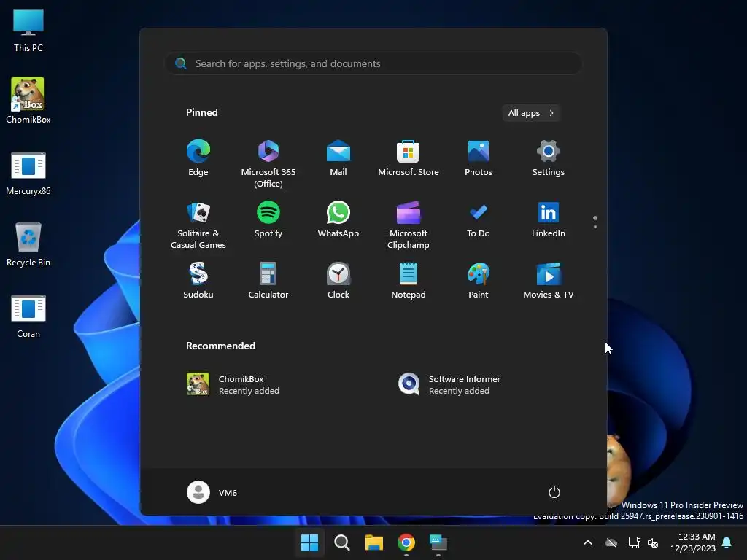This screenshot has height=560, width=747.
Task: Open VM6 user account menu
Action: [x=212, y=492]
